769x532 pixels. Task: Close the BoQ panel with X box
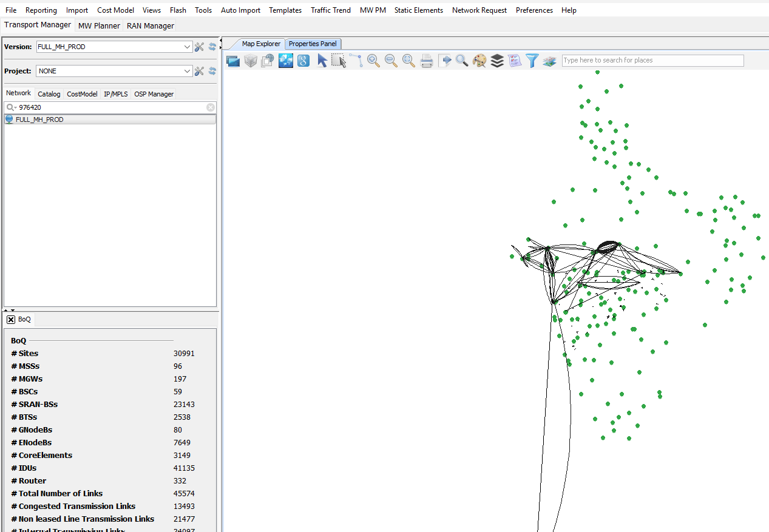[11, 319]
